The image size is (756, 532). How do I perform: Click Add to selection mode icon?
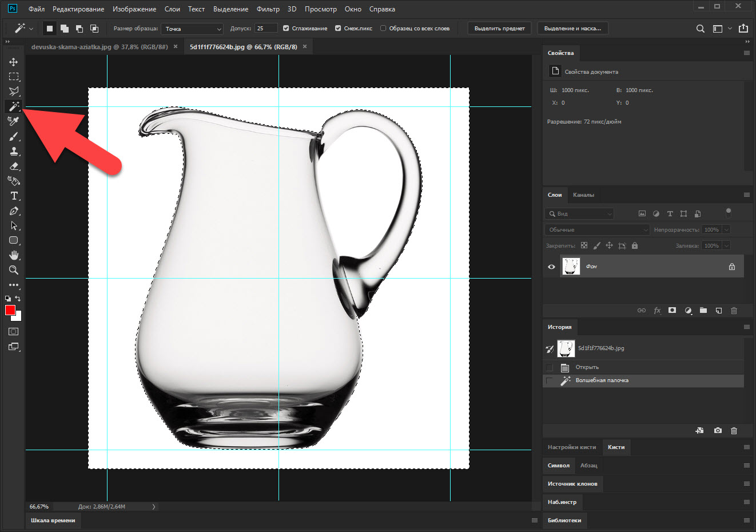[x=65, y=28]
